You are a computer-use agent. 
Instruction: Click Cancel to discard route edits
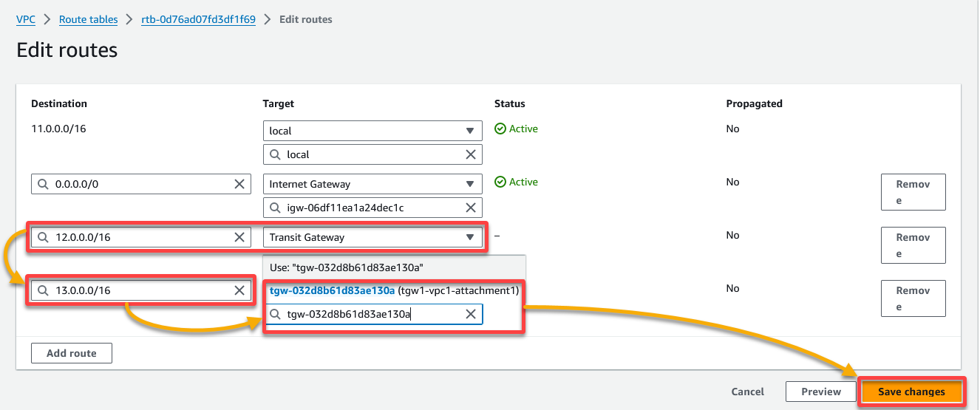pos(748,392)
